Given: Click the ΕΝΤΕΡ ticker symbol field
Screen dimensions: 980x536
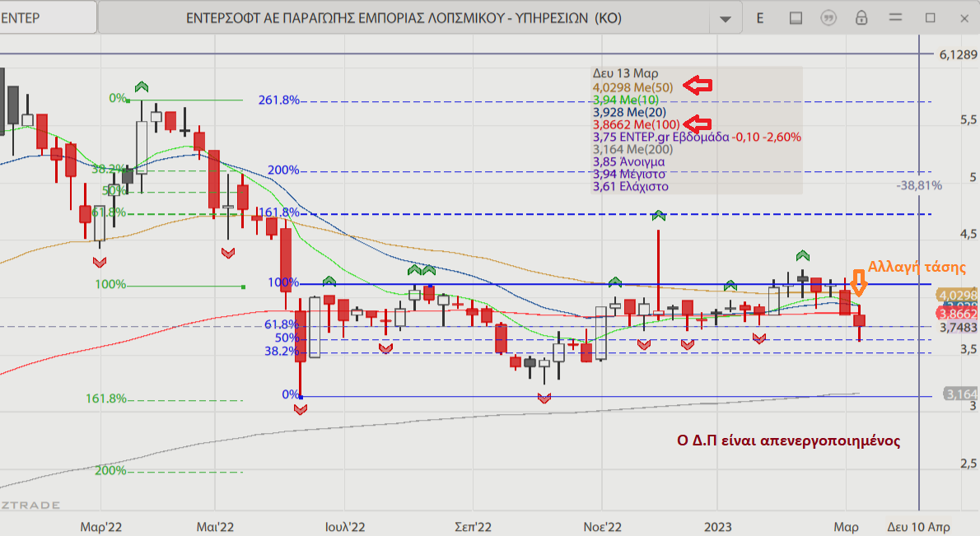Looking at the screenshot, I should (x=48, y=17).
